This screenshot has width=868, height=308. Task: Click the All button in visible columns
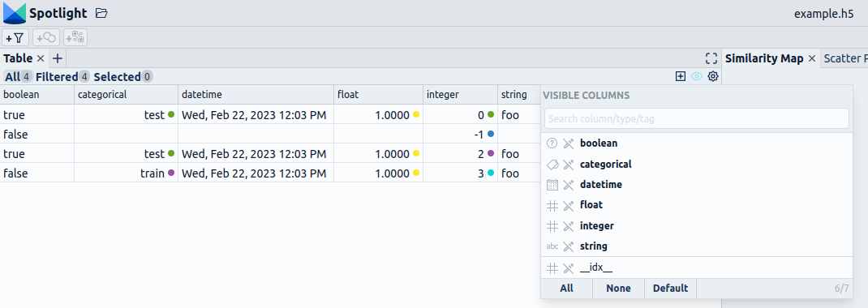coord(567,288)
